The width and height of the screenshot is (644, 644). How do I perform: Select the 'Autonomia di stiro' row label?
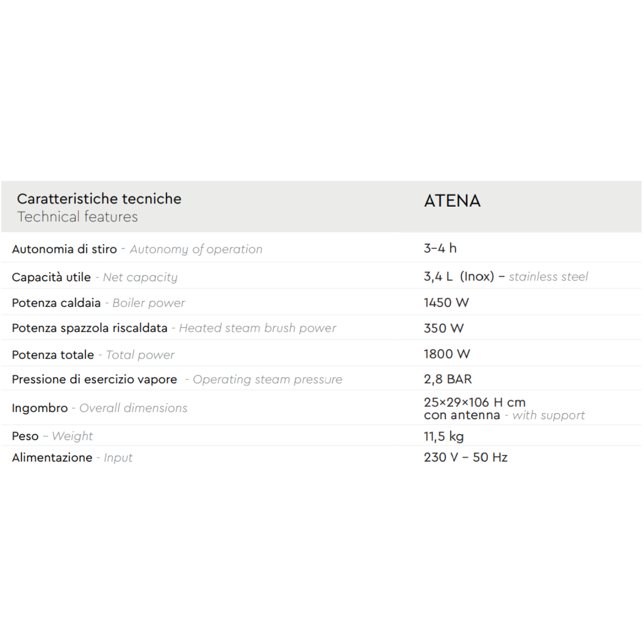pos(64,249)
